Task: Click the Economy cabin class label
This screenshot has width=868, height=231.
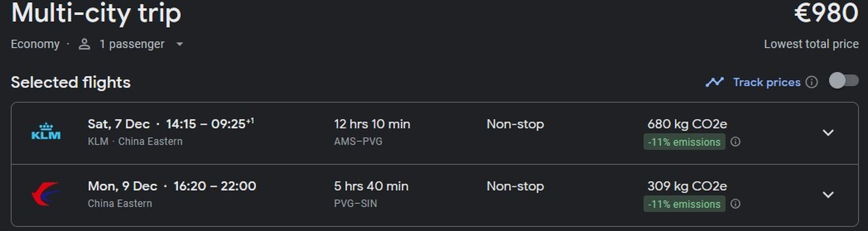Action: 35,44
